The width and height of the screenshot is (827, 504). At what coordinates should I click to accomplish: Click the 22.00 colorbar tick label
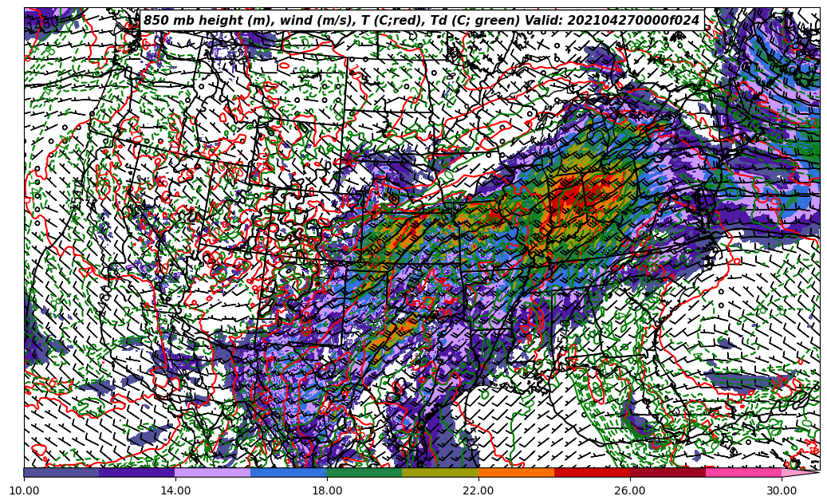(478, 490)
